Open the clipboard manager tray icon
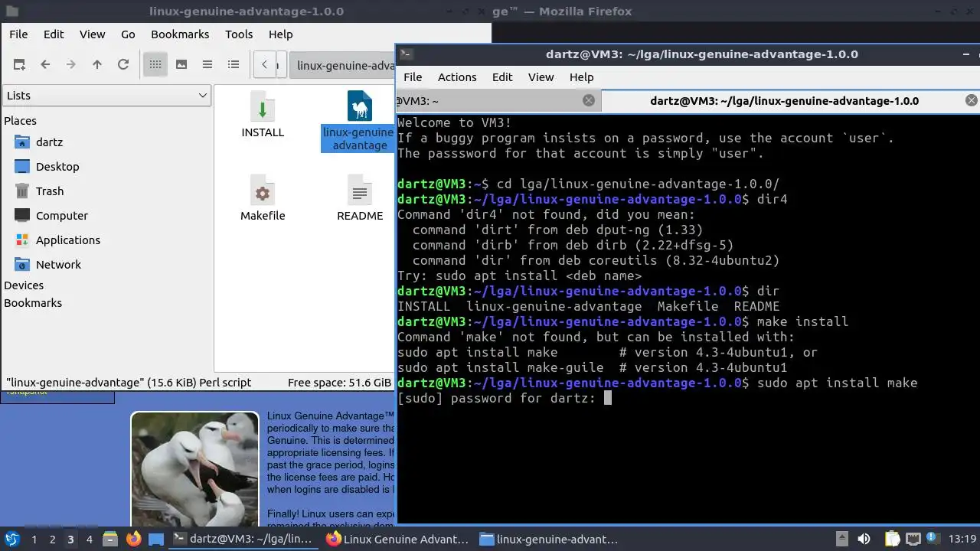 tap(892, 540)
